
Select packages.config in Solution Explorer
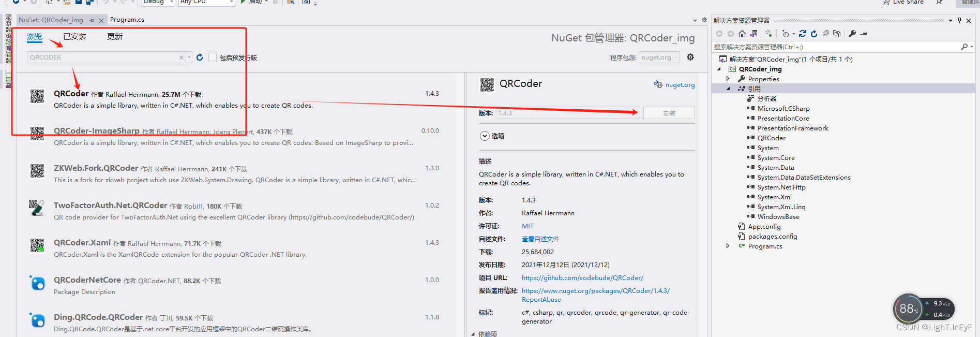[773, 237]
